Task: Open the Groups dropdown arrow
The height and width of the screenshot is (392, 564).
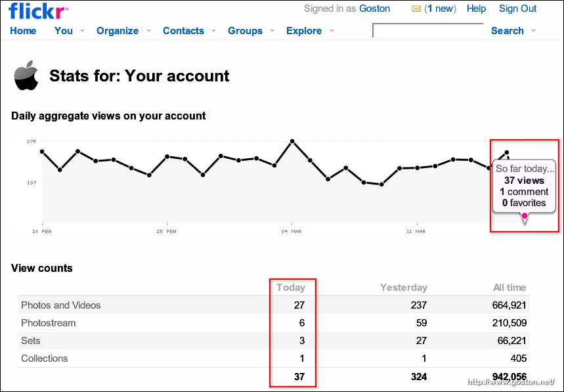Action: (x=272, y=31)
